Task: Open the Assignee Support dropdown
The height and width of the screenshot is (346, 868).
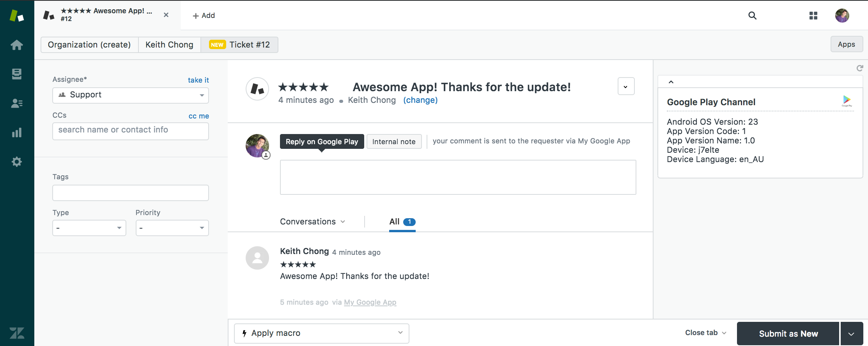Action: point(131,95)
